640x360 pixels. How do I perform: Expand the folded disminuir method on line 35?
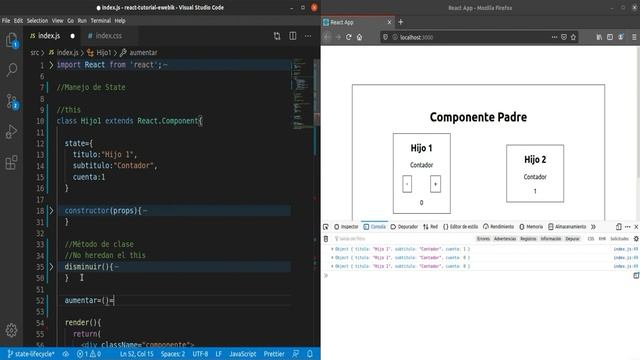click(51, 267)
